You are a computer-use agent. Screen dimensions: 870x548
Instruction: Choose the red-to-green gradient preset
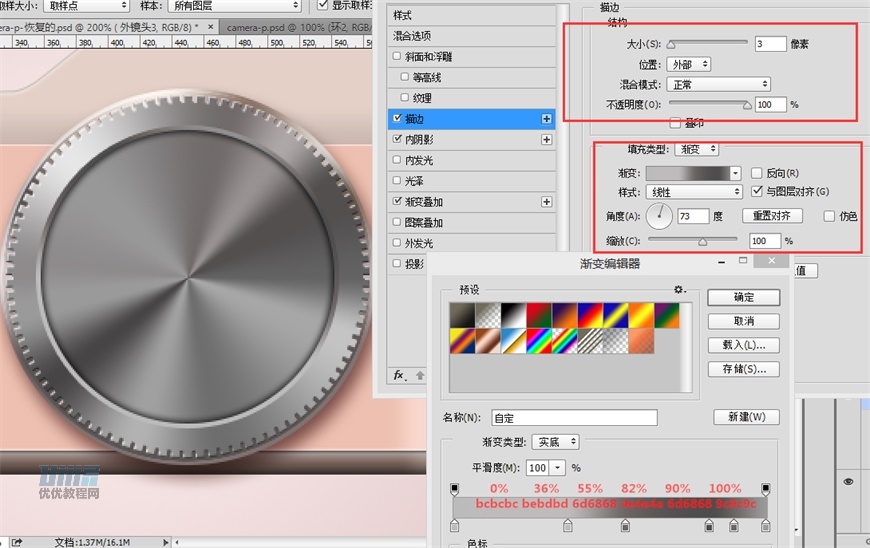click(539, 315)
